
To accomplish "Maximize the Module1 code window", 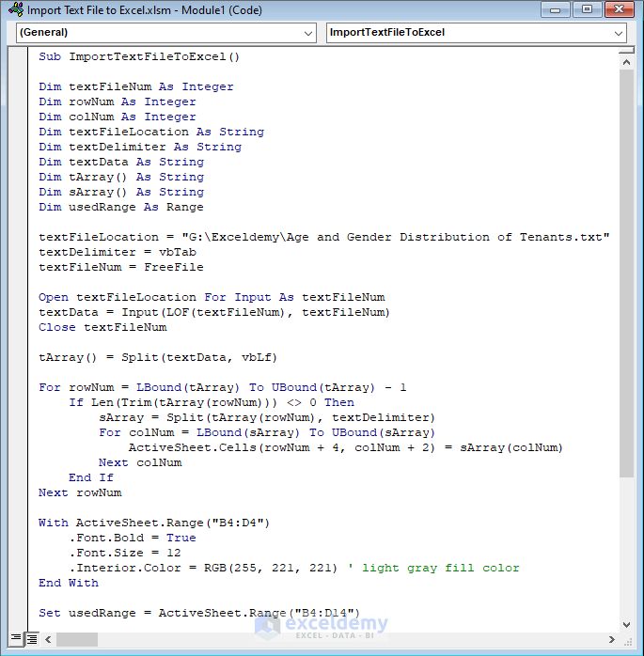I will pyautogui.click(x=587, y=9).
